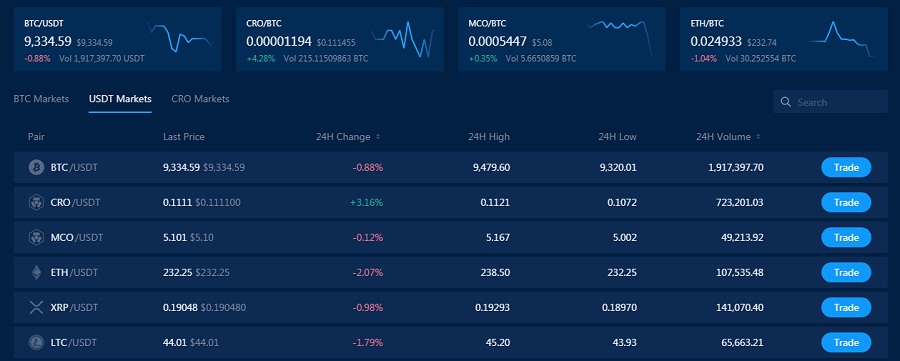Viewport: 900px width, 361px height.
Task: Click the XRP cross icon in XRP/USDT row
Action: 36,308
